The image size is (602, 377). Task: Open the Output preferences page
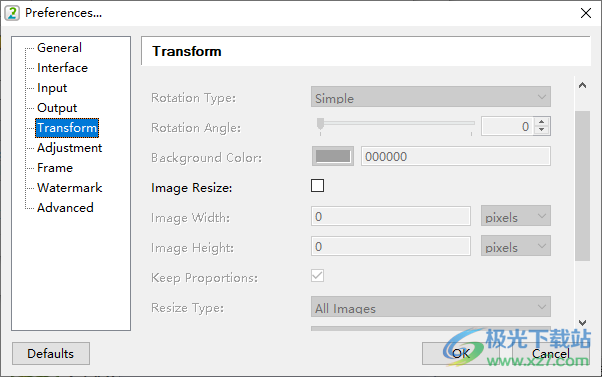(57, 107)
